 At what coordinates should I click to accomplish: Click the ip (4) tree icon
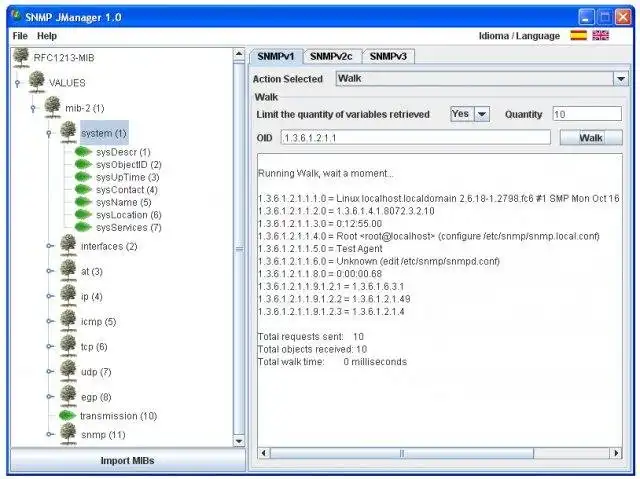68,296
